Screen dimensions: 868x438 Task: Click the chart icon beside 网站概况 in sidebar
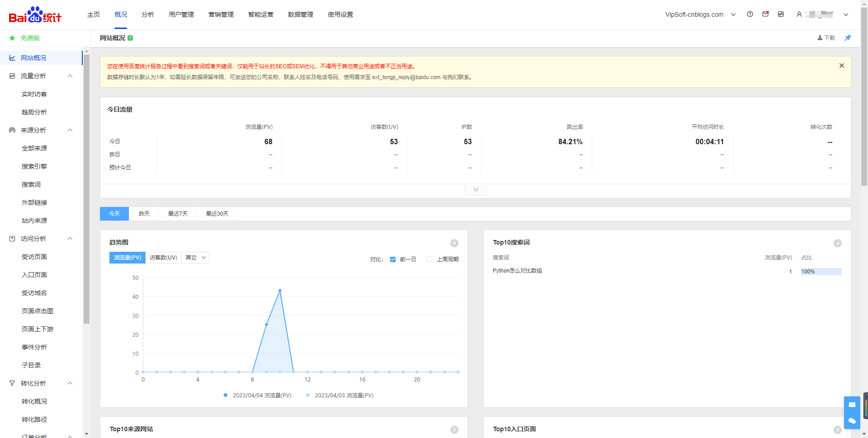(x=12, y=58)
